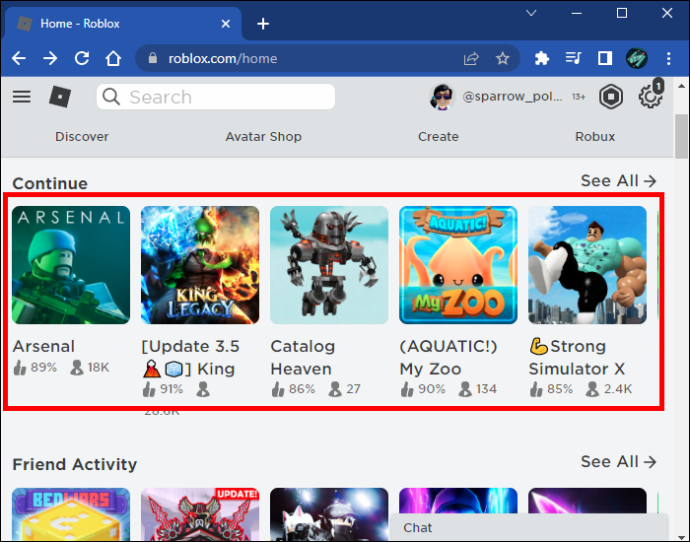Click the (AQUATIC!) My Zoo title
Image resolution: width=690 pixels, height=542 pixels.
coord(448,357)
